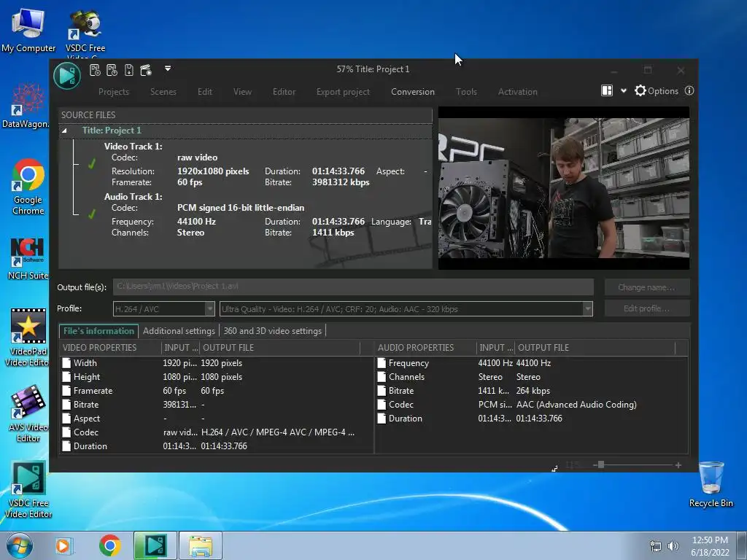Image resolution: width=747 pixels, height=560 pixels.
Task: Click the taskbar volume speaker icon
Action: [x=673, y=546]
